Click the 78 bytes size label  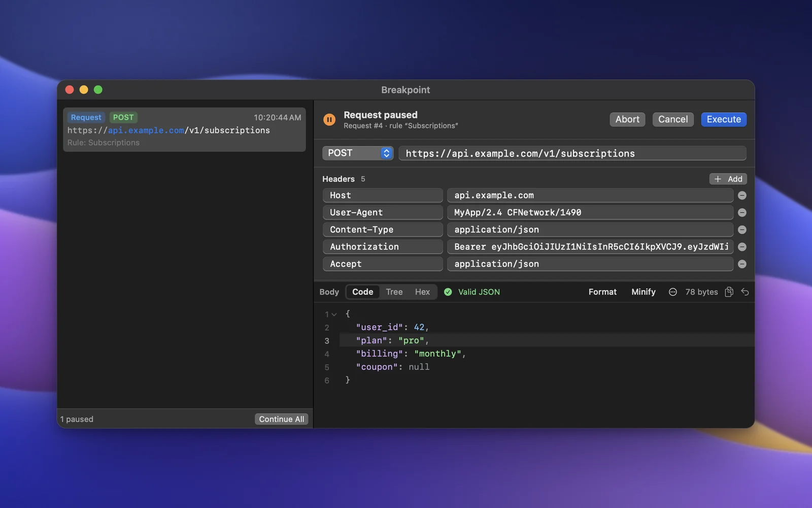(x=701, y=292)
